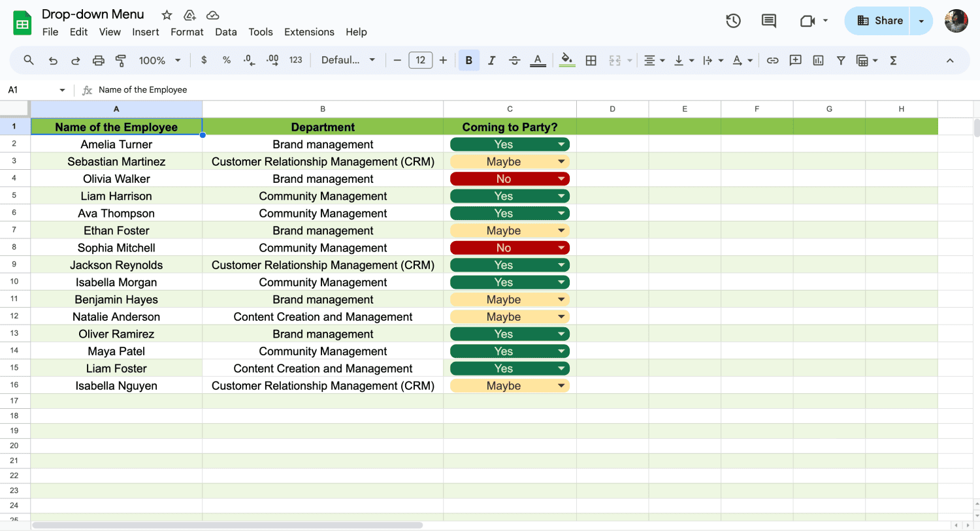Toggle strikethrough formatting button

[x=514, y=61]
